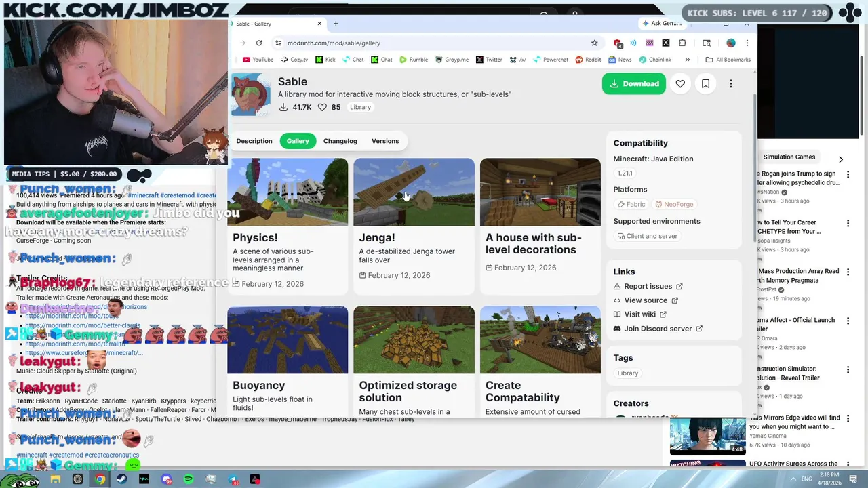The image size is (868, 488).
Task: Open File Explorer from the taskbar
Action: 56,479
